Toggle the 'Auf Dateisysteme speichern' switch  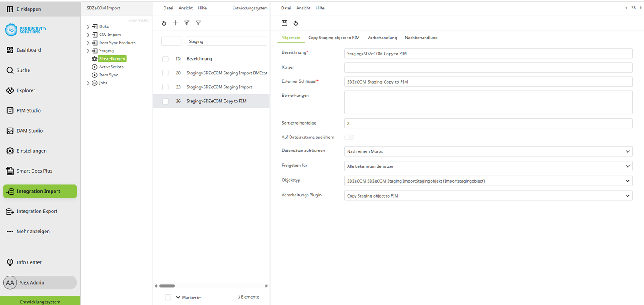[x=349, y=137]
